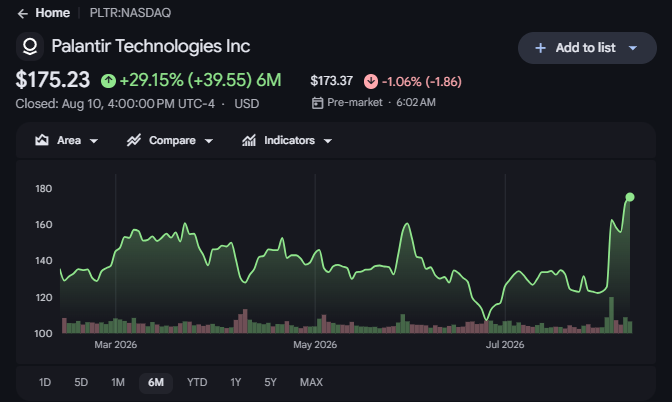Open the Add to list dropdown arrow
The height and width of the screenshot is (402, 672).
(633, 48)
